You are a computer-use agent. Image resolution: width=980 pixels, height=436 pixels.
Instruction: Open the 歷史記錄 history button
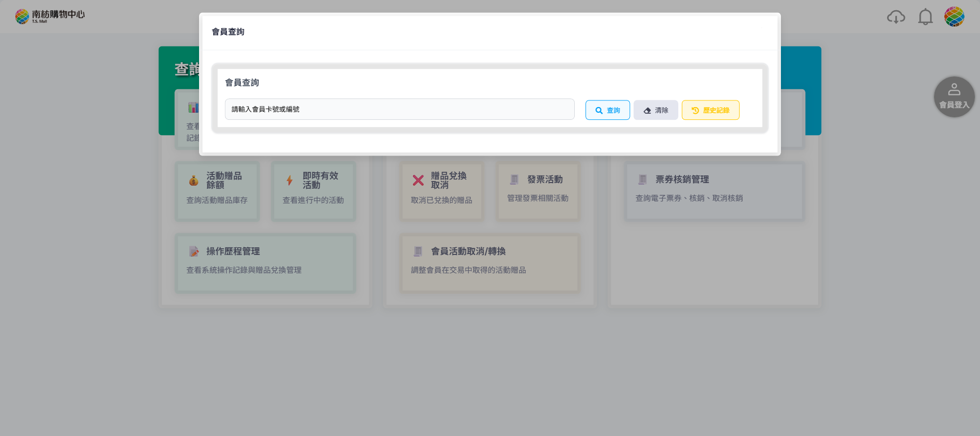pos(710,110)
